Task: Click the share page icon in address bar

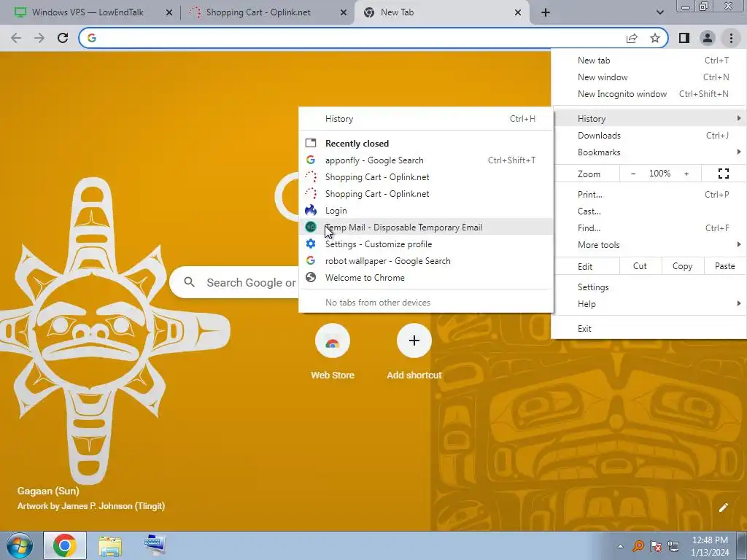Action: pyautogui.click(x=632, y=38)
